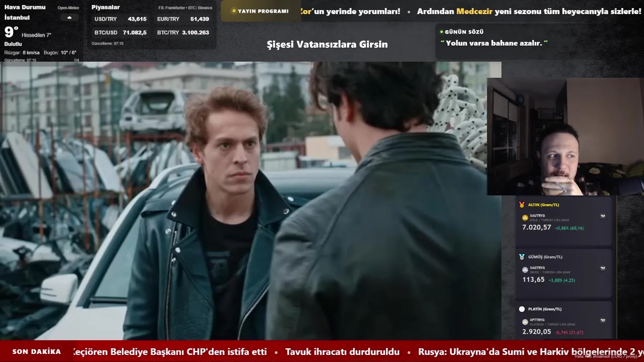644x362 pixels.
Task: Click the yellow dot in Yayın Programı badge
Action: tap(234, 11)
